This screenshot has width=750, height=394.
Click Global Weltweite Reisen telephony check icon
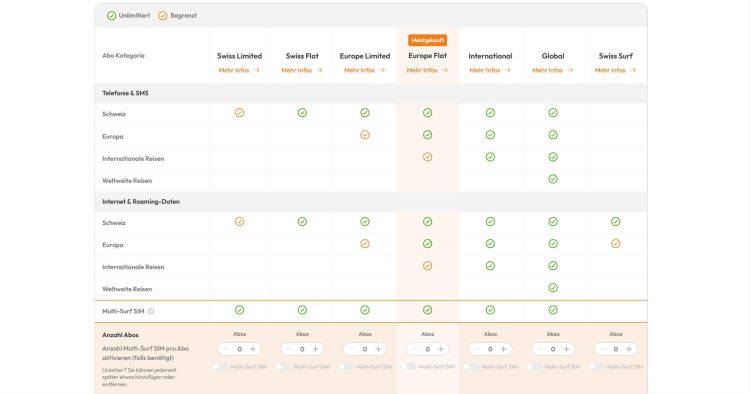(x=553, y=179)
